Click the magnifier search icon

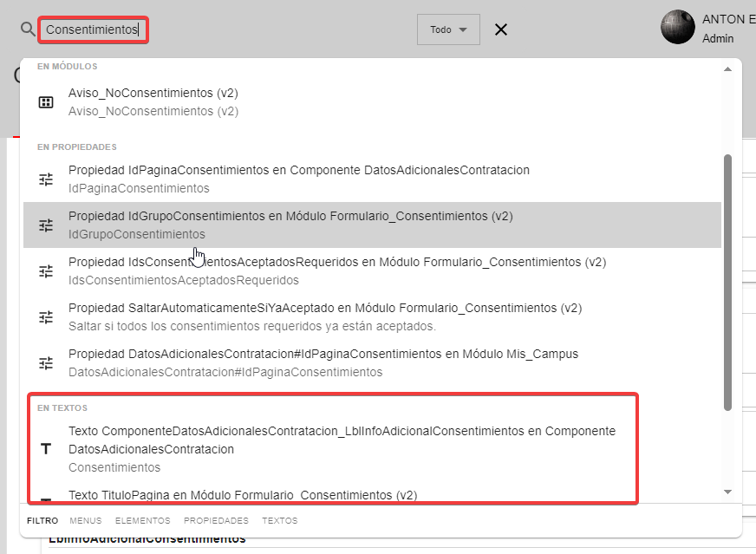[28, 29]
